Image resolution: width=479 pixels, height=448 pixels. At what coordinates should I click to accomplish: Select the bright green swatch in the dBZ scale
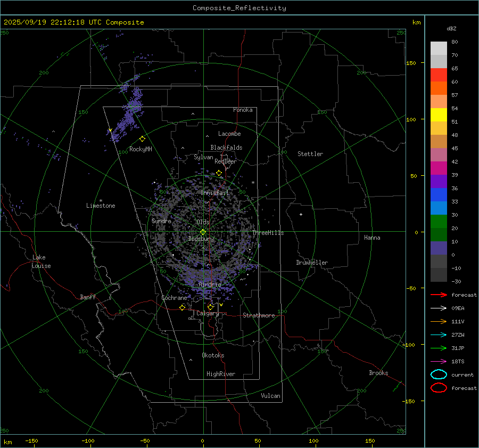pos(439,221)
